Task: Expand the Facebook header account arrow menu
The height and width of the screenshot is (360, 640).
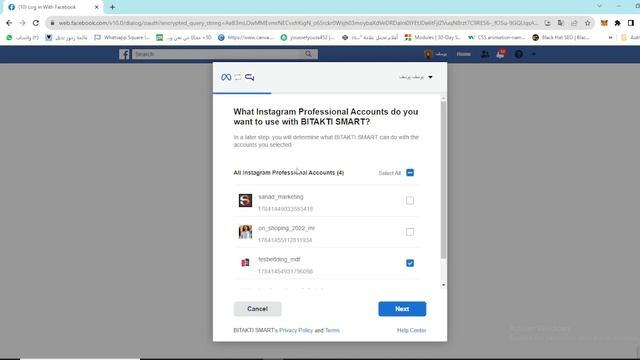Action: (x=533, y=54)
